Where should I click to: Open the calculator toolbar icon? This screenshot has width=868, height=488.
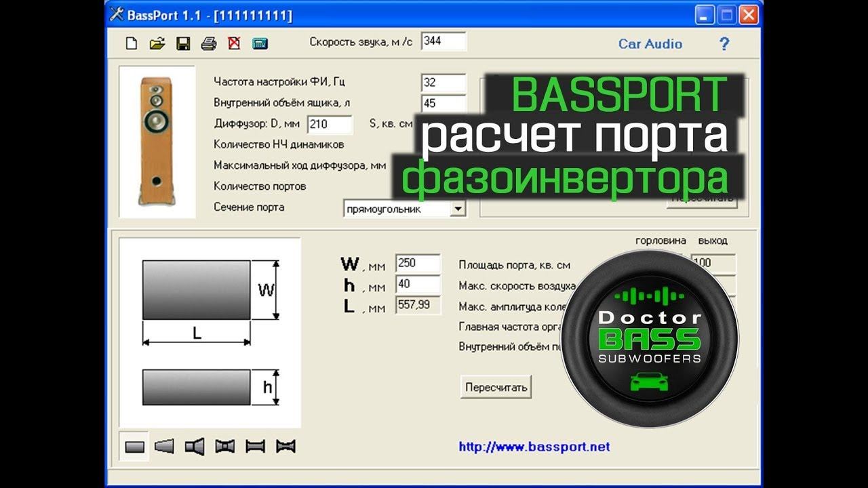pyautogui.click(x=260, y=44)
